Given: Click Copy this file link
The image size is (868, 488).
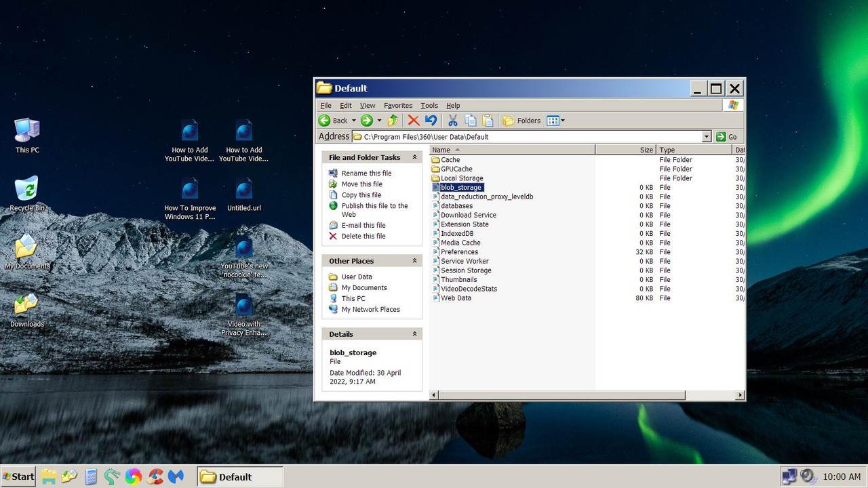Looking at the screenshot, I should tap(361, 195).
